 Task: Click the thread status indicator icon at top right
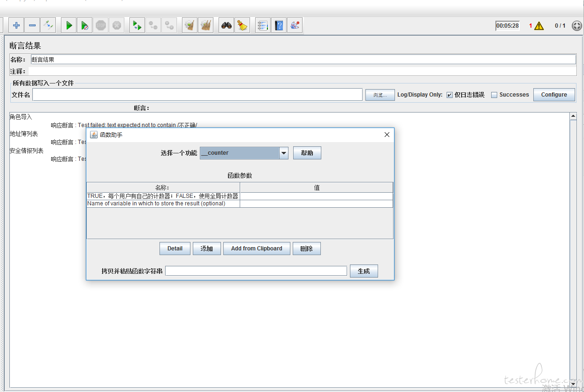(577, 26)
